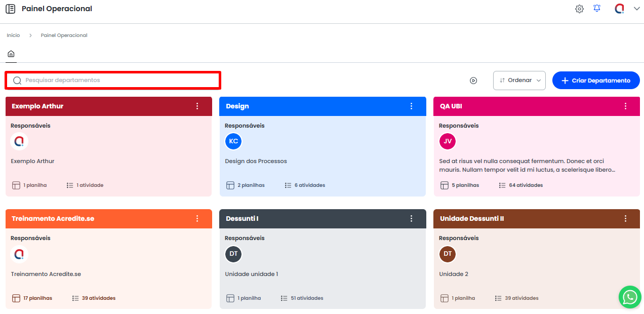644x314 pixels.
Task: Click the KC avatar in Design card
Action: 233,141
